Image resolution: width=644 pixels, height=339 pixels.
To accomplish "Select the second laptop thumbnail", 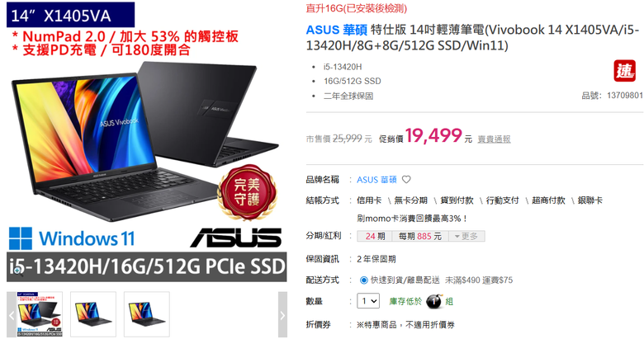I will tap(93, 314).
